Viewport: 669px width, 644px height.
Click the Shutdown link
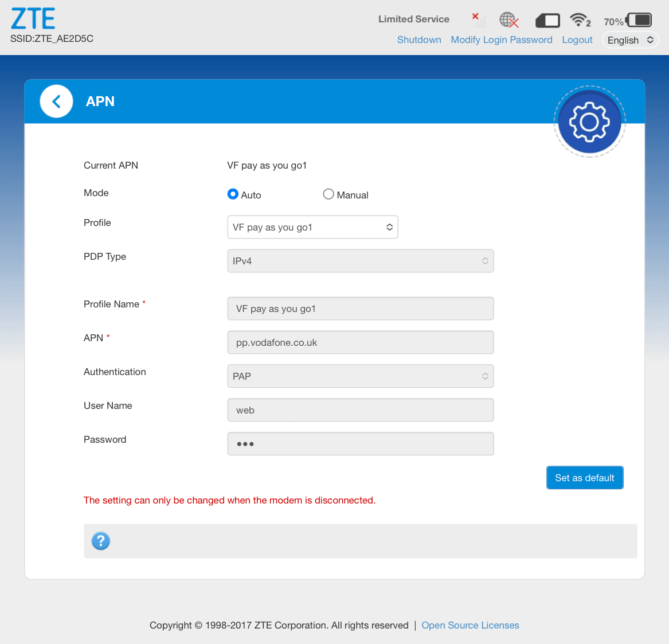419,40
